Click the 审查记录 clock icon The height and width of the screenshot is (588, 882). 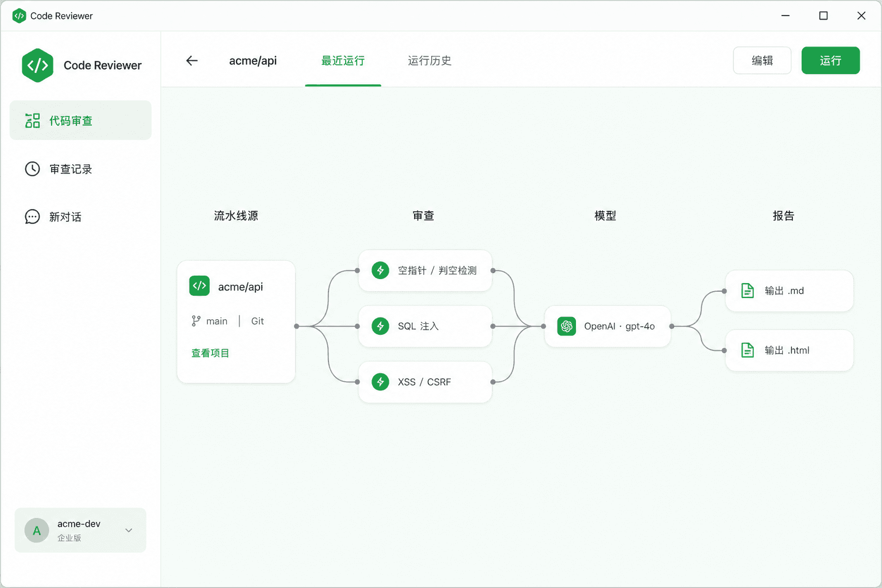(x=33, y=169)
